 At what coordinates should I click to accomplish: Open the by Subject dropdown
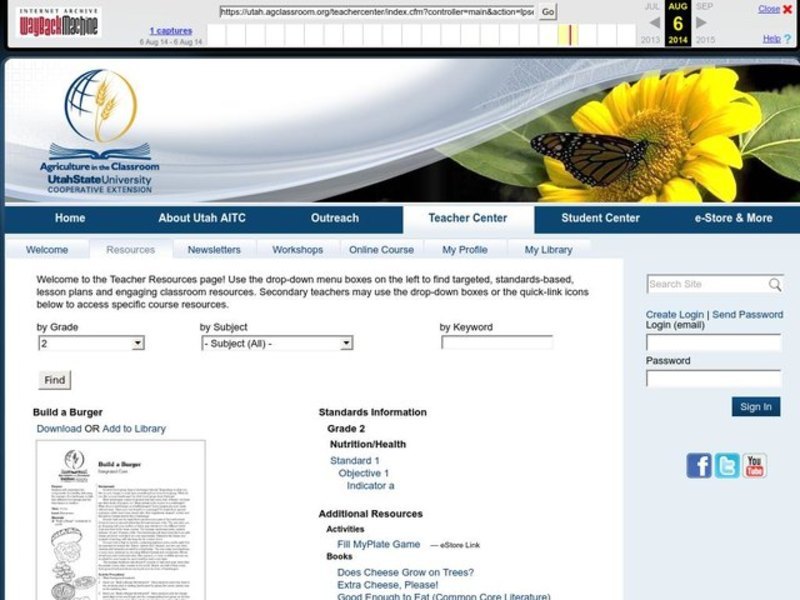[346, 343]
